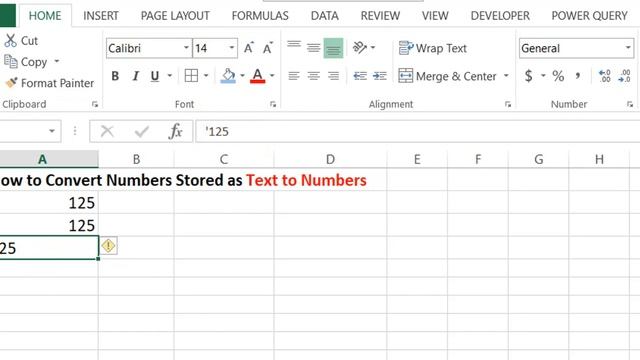This screenshot has height=360, width=640.
Task: Expand the Copy options dropdown
Action: click(57, 61)
